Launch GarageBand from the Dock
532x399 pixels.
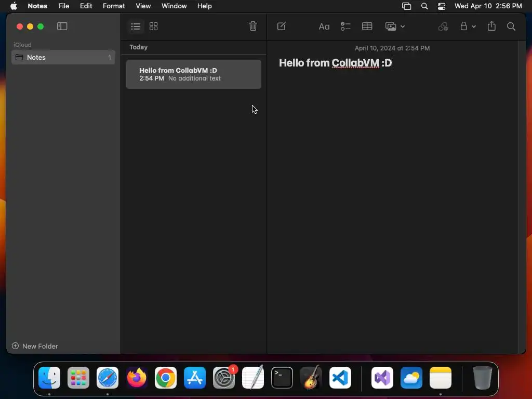[311, 377]
